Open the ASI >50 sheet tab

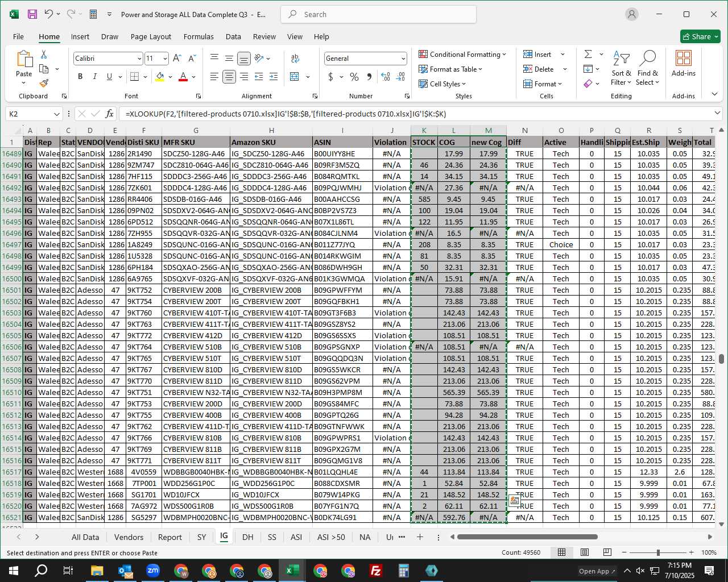(331, 537)
